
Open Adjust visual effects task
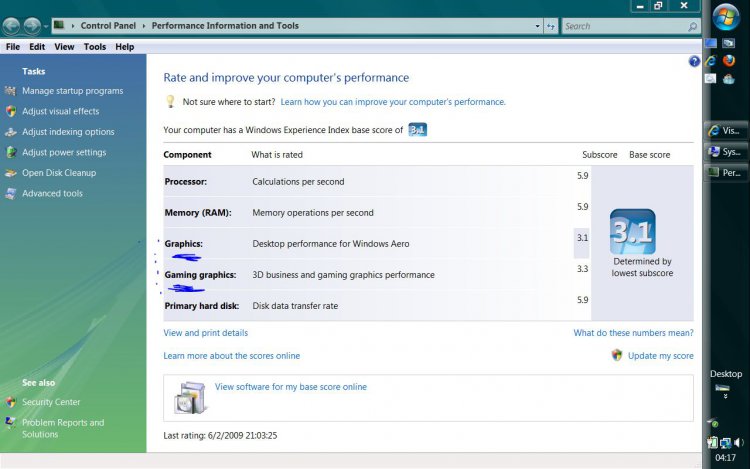(61, 111)
